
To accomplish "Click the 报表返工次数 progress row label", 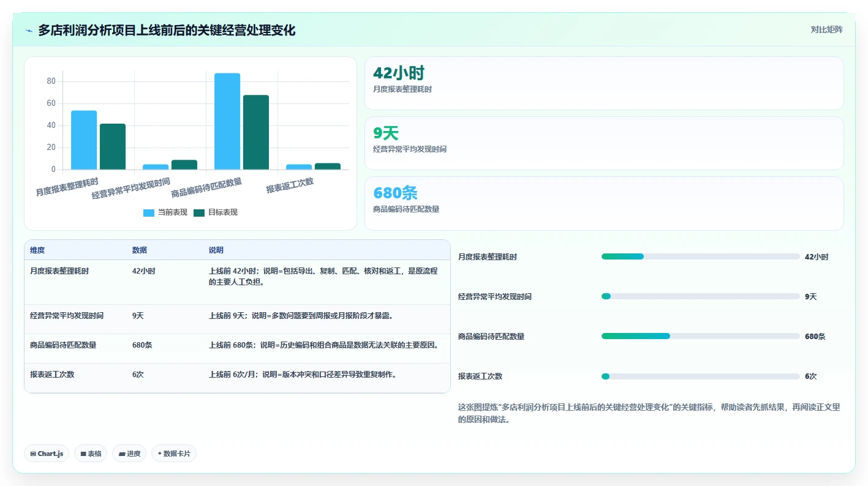I will [480, 376].
